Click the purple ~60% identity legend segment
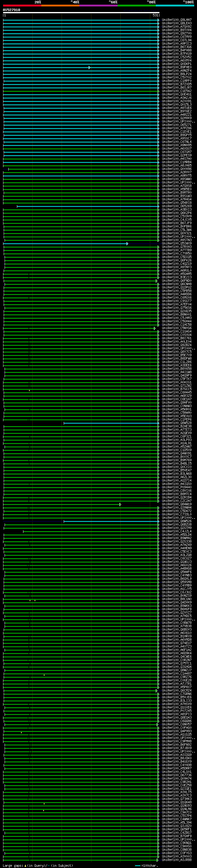The image size is (197, 868). [99, 6]
